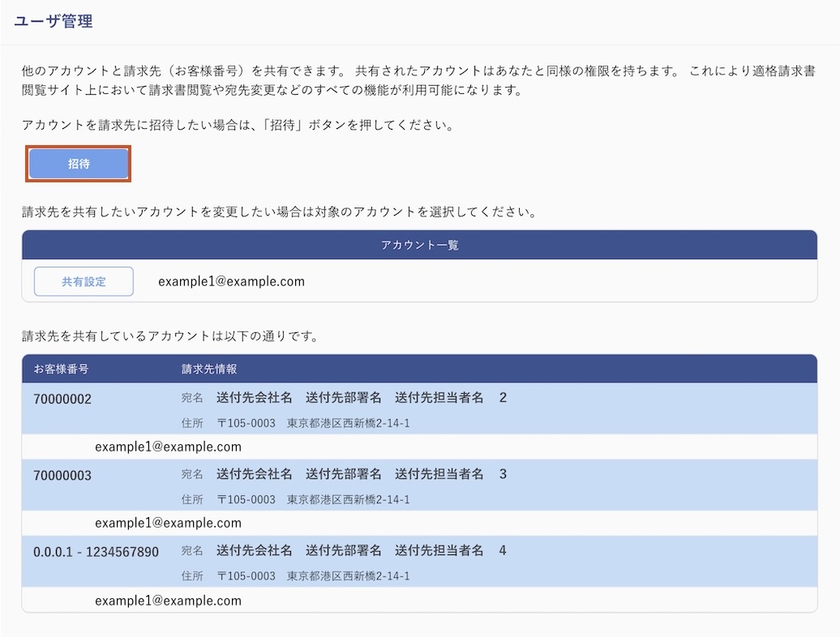Click the アカウント一覧 table header
The width and height of the screenshot is (840, 637).
[x=419, y=245]
